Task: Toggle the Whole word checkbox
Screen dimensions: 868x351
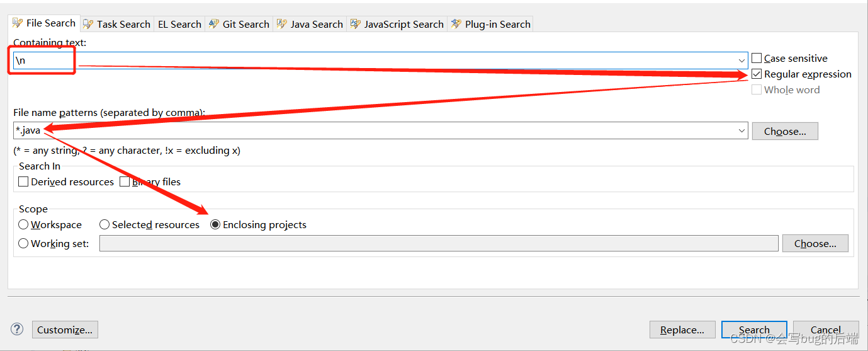Action: point(757,90)
